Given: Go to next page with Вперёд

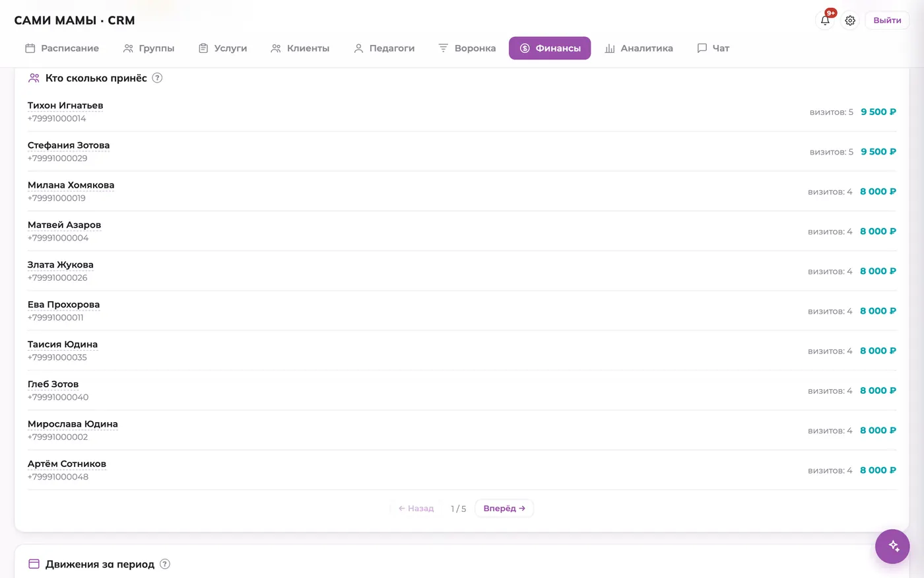Looking at the screenshot, I should [x=504, y=509].
